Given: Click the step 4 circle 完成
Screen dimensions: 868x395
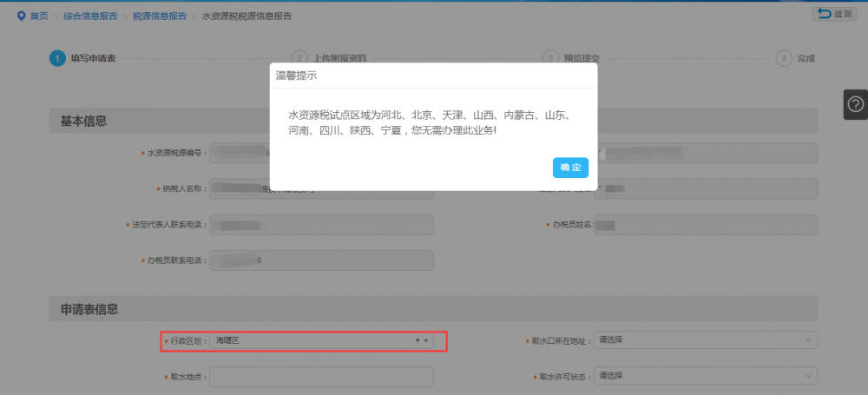Looking at the screenshot, I should [x=784, y=58].
